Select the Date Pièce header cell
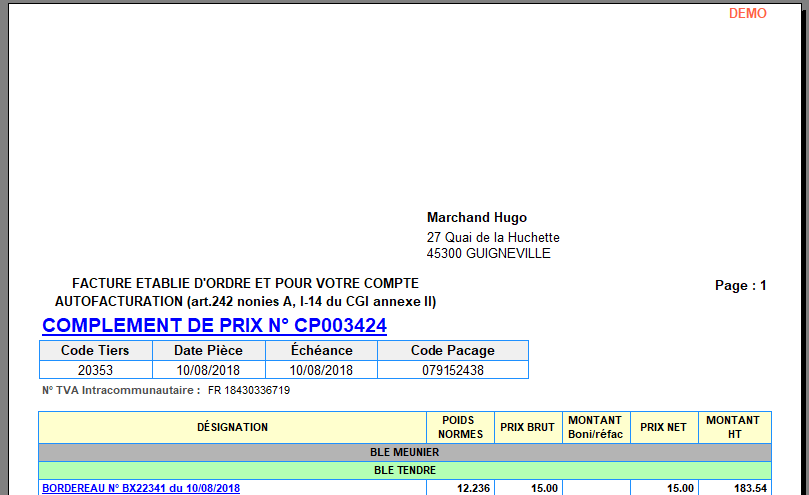The width and height of the screenshot is (809, 495). [208, 351]
